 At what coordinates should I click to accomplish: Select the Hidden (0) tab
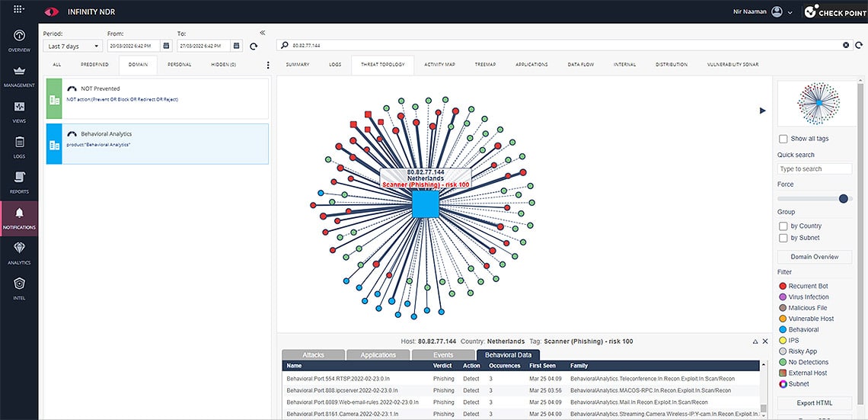tap(224, 65)
